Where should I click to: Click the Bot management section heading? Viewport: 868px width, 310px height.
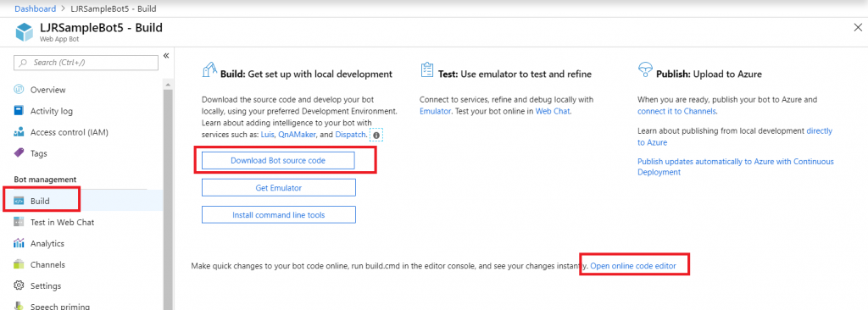click(x=45, y=180)
